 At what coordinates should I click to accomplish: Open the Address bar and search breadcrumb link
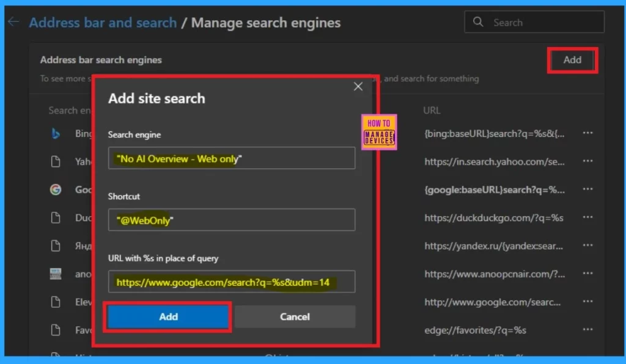(103, 23)
